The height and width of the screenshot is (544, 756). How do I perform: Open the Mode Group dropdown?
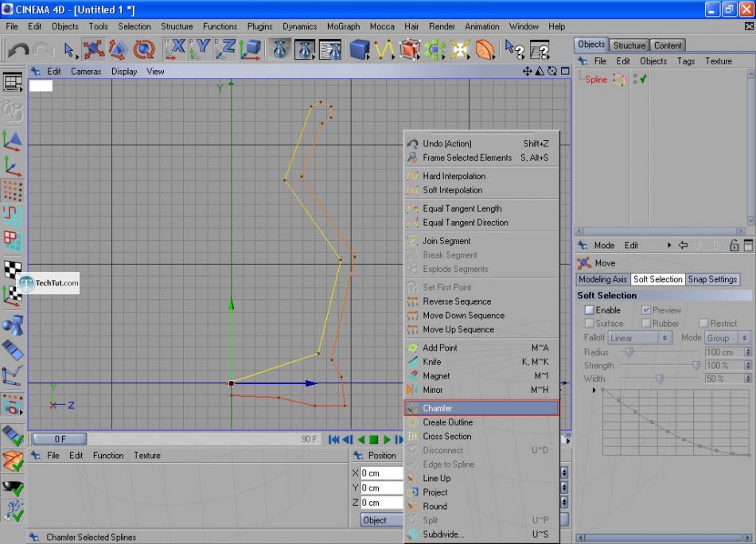727,338
